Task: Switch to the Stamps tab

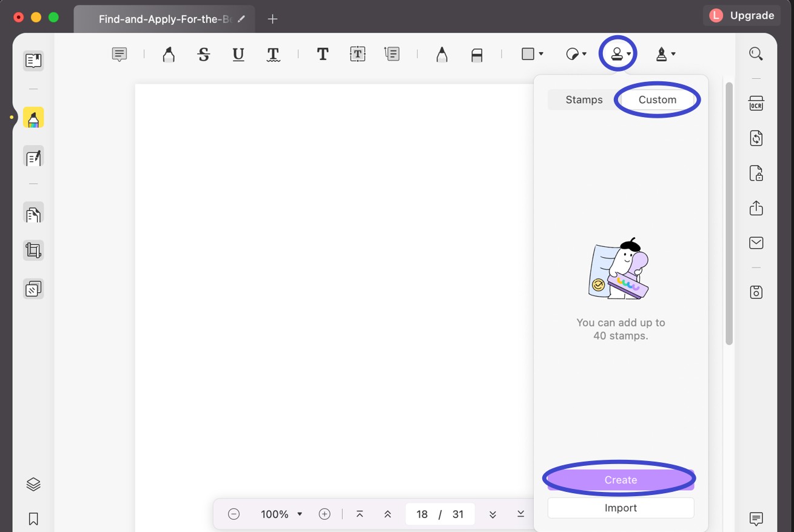Action: click(x=584, y=99)
